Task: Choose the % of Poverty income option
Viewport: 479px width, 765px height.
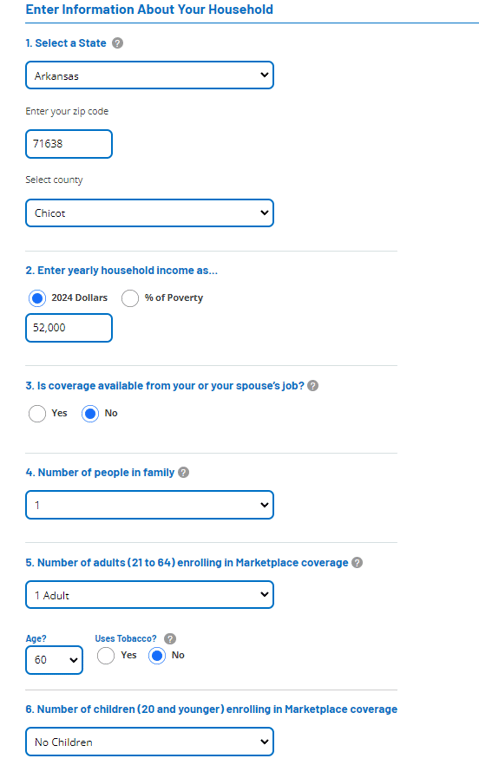Action: pyautogui.click(x=130, y=298)
